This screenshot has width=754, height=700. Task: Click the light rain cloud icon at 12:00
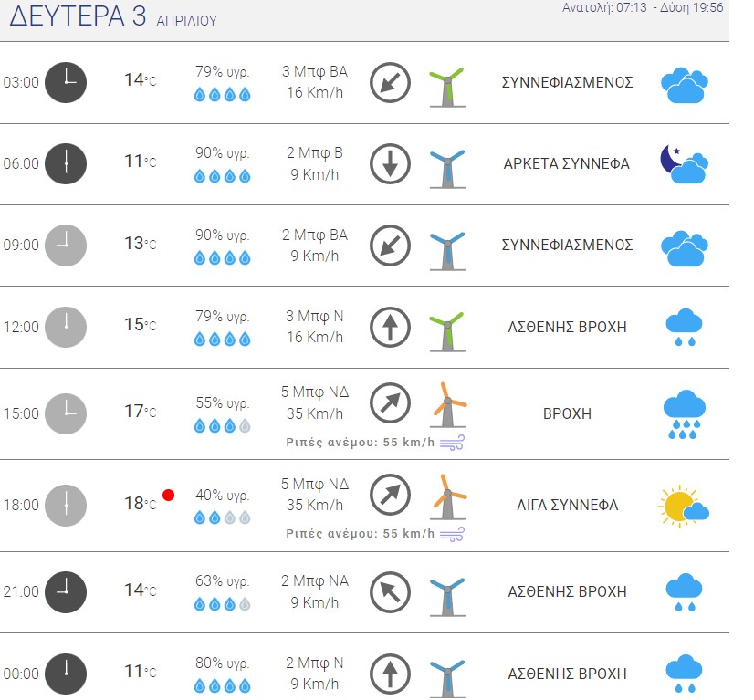pos(685,328)
